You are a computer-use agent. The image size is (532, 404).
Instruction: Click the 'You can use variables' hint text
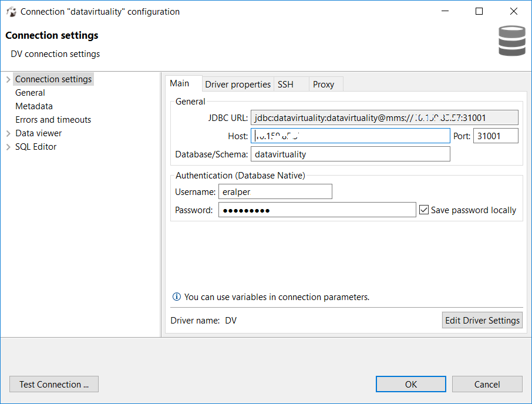[x=277, y=297]
